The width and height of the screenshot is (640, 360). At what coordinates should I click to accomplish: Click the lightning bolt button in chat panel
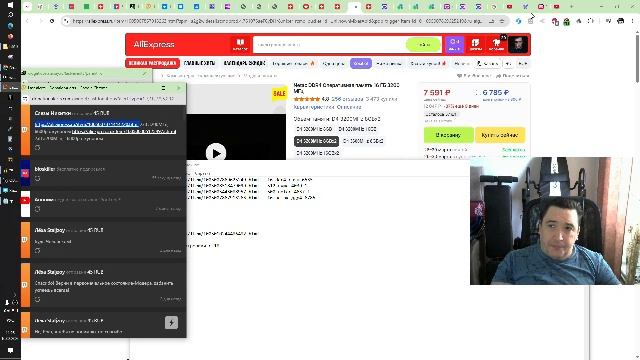tap(171, 323)
